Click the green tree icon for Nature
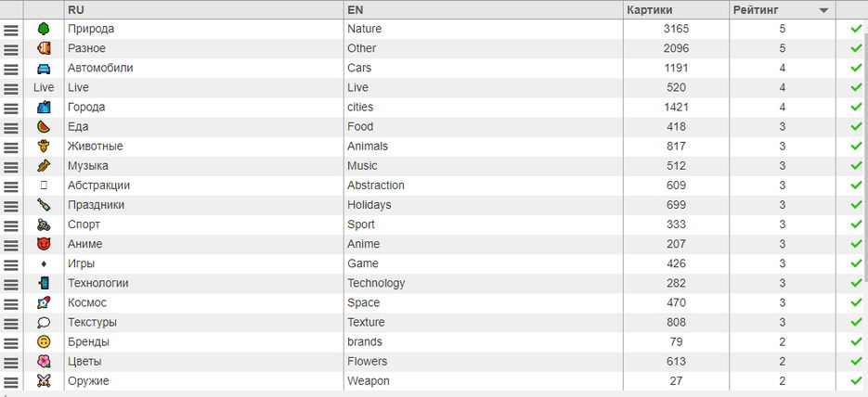The height and width of the screenshot is (397, 868). 44,29
